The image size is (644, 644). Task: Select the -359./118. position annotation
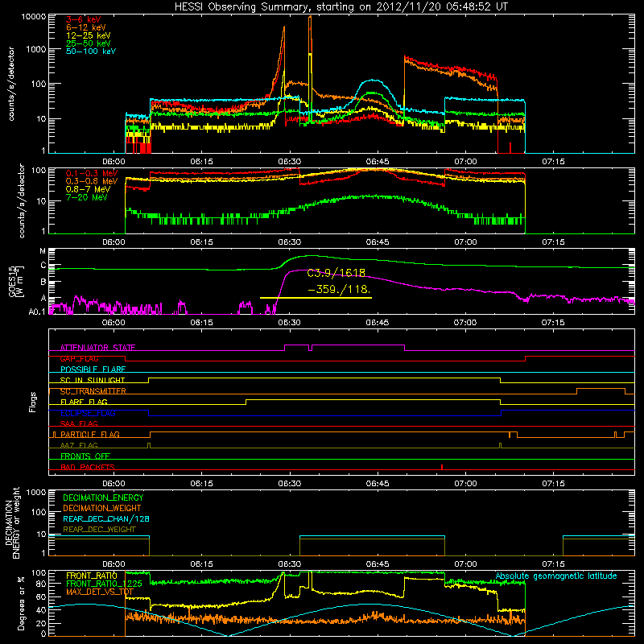point(339,289)
